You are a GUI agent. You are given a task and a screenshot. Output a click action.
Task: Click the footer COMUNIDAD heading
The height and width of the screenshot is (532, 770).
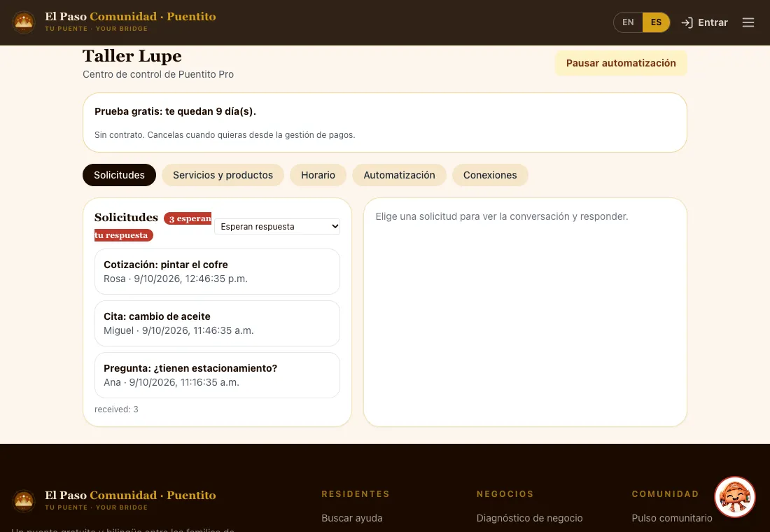click(665, 493)
